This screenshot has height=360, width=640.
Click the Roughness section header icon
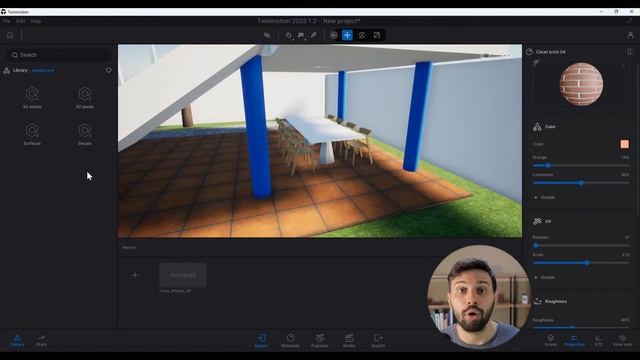point(538,301)
